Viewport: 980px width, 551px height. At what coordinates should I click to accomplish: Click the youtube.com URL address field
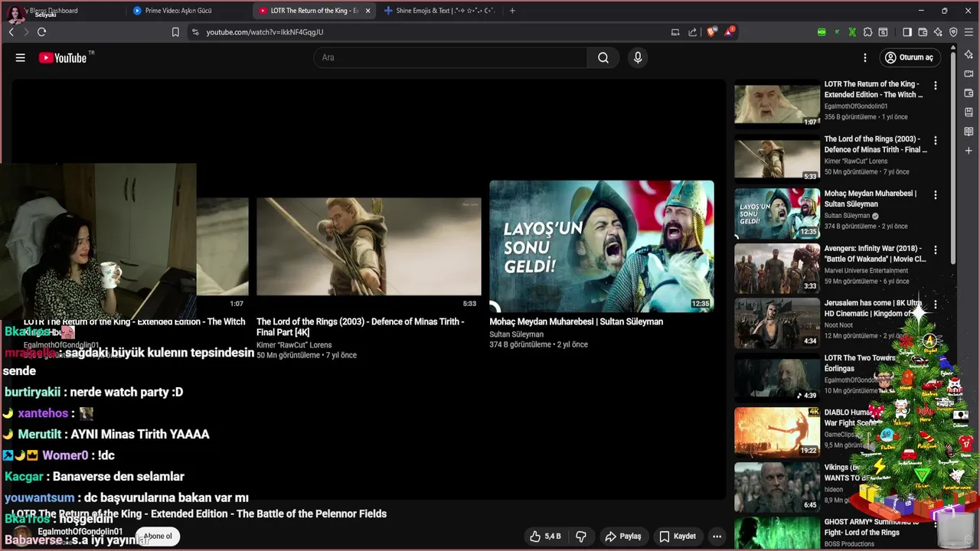(429, 32)
